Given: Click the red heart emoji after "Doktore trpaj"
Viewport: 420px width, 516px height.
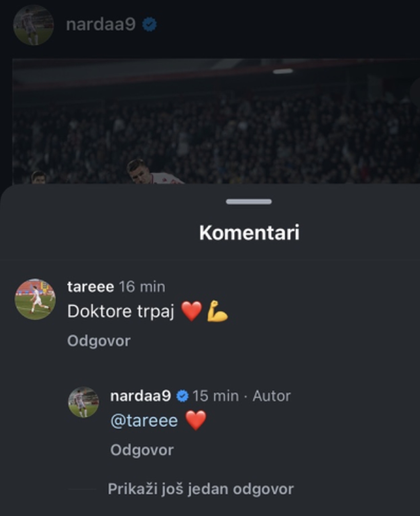Looking at the screenshot, I should 192,311.
